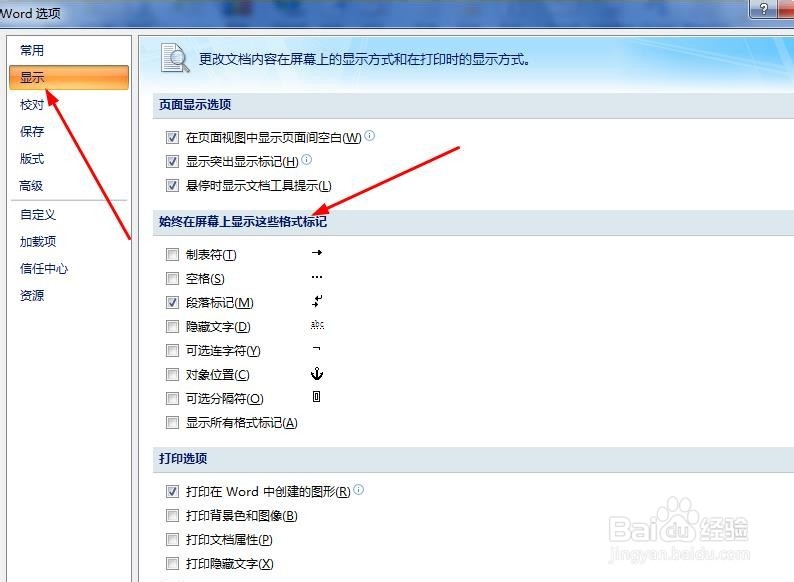Click the tab arrow symbol icon

coord(317,252)
